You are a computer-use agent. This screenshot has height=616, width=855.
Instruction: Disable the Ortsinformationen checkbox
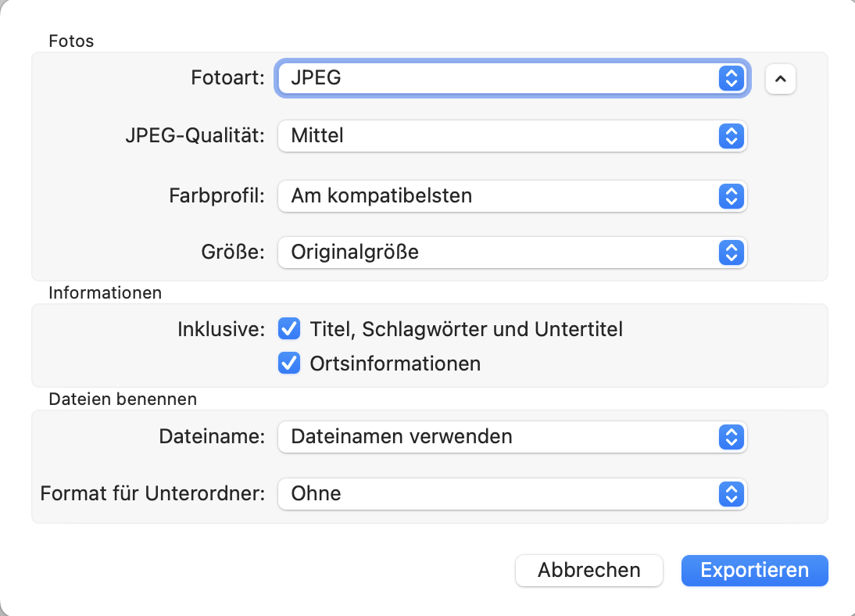pos(290,364)
